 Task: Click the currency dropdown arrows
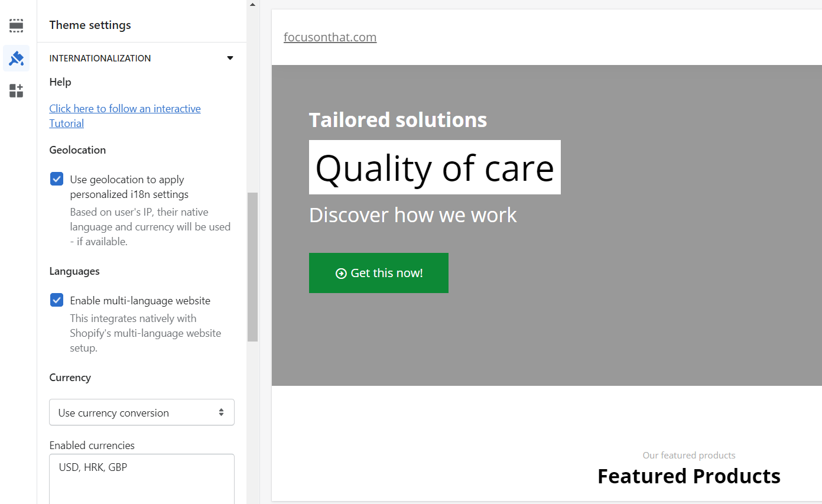tap(221, 412)
